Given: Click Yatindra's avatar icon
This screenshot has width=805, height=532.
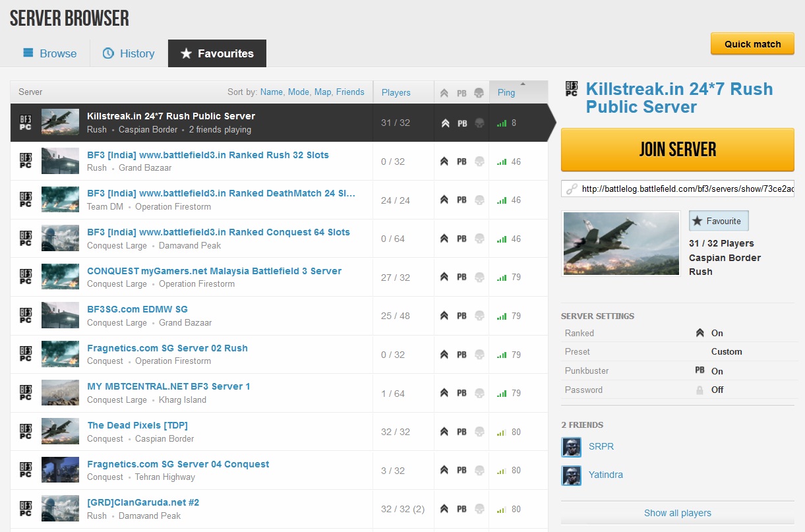Looking at the screenshot, I should (x=572, y=475).
